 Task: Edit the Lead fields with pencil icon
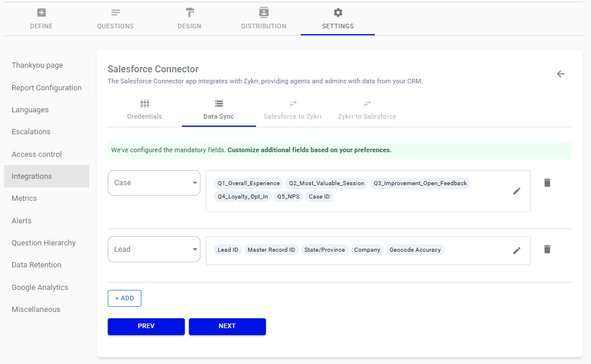(x=517, y=251)
